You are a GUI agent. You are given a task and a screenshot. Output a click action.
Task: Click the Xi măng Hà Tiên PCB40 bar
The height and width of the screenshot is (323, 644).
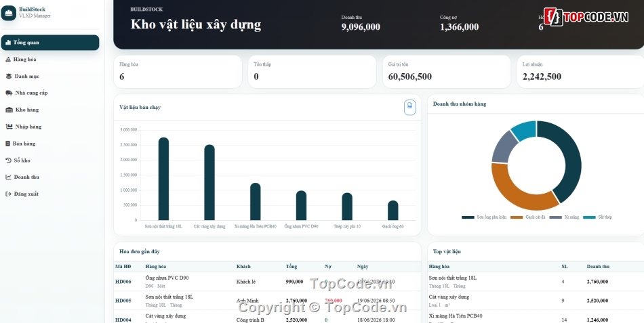[255, 202]
